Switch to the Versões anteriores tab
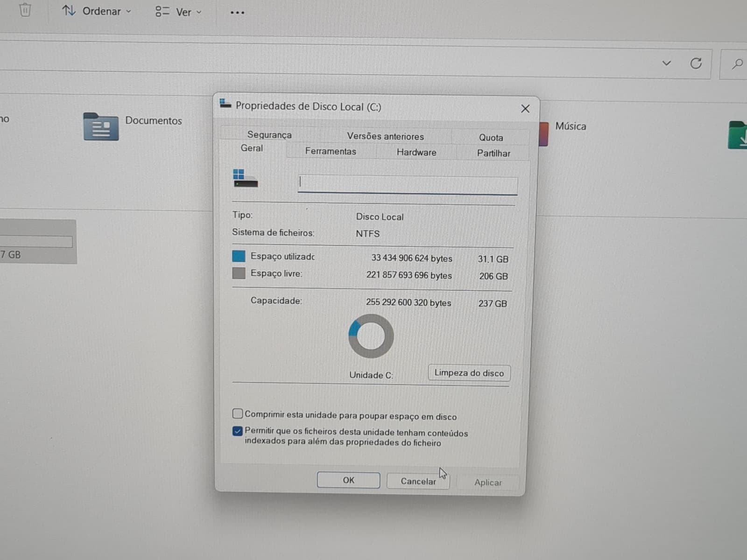 pyautogui.click(x=385, y=136)
